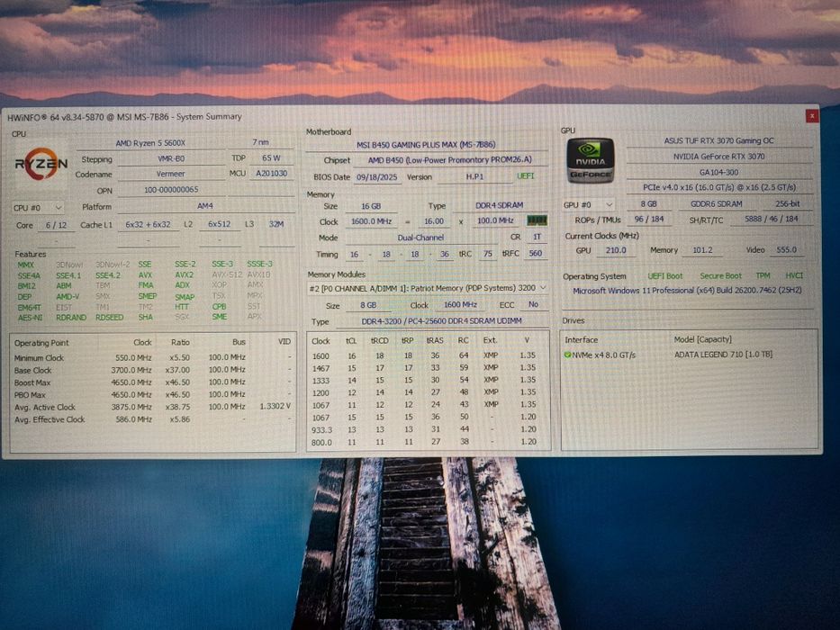Click the Avg. Effective Clock 586.0 MHz row
Image resolution: width=840 pixels, height=630 pixels.
[x=153, y=419]
